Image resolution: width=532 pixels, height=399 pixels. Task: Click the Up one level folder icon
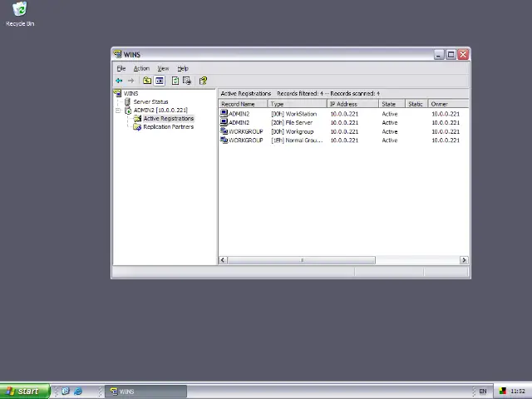pyautogui.click(x=147, y=81)
